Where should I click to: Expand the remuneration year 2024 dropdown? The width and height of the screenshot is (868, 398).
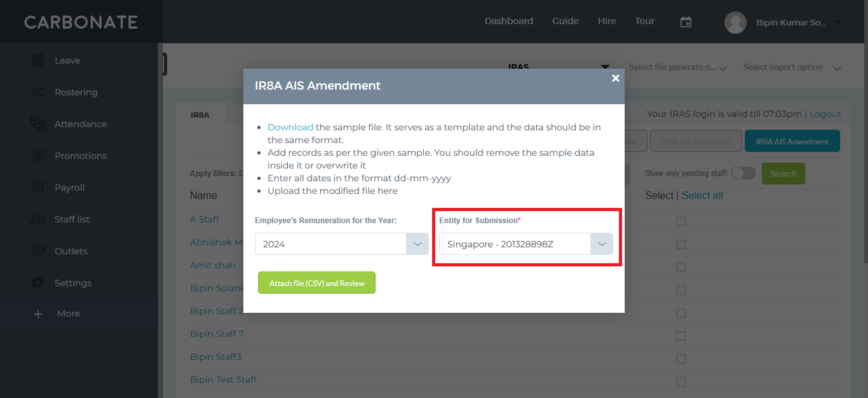342,244
